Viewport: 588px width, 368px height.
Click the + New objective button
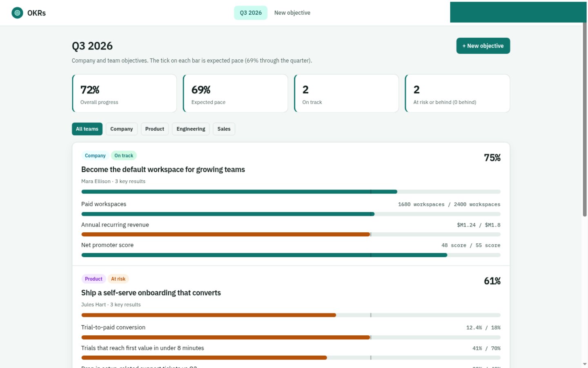[483, 46]
